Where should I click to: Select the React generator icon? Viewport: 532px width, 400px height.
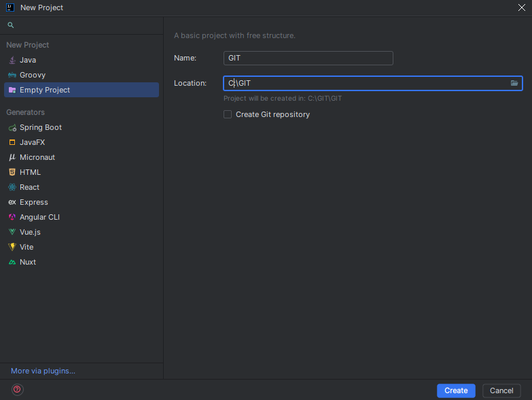12,187
